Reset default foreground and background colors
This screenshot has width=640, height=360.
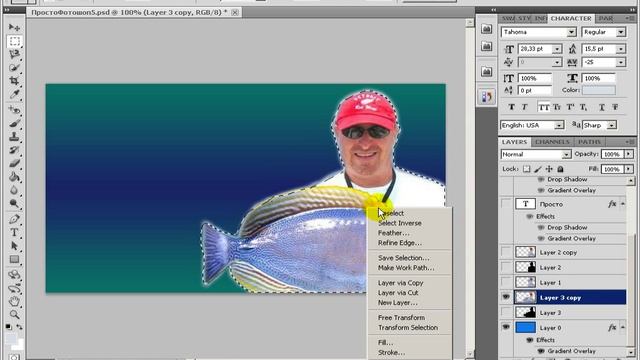pyautogui.click(x=9, y=327)
